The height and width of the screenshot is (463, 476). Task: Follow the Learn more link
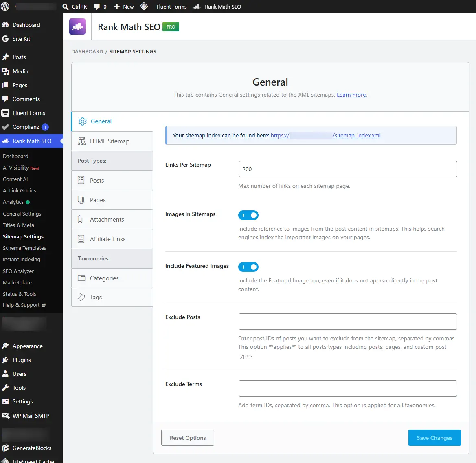pyautogui.click(x=351, y=95)
